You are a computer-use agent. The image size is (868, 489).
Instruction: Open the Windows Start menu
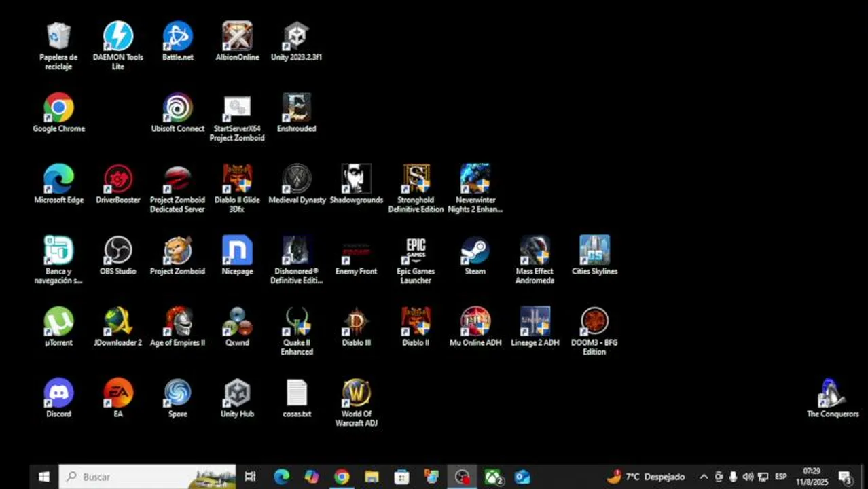(x=44, y=477)
